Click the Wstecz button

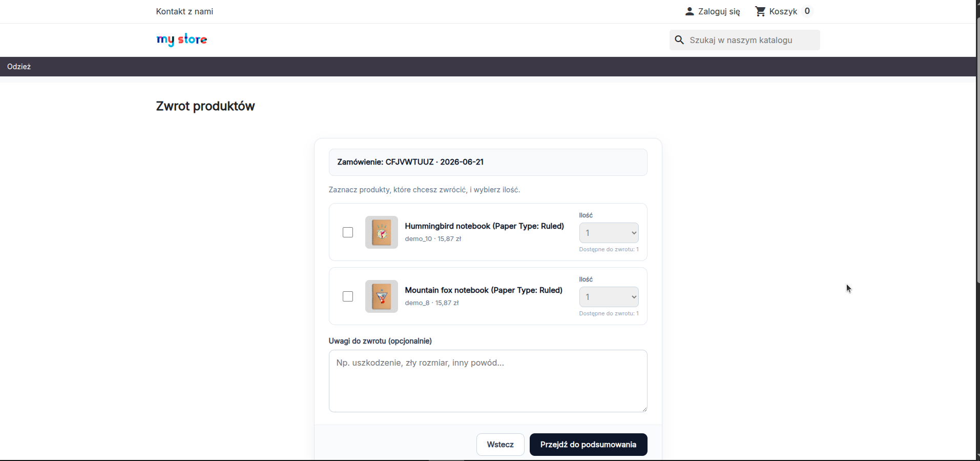501,445
